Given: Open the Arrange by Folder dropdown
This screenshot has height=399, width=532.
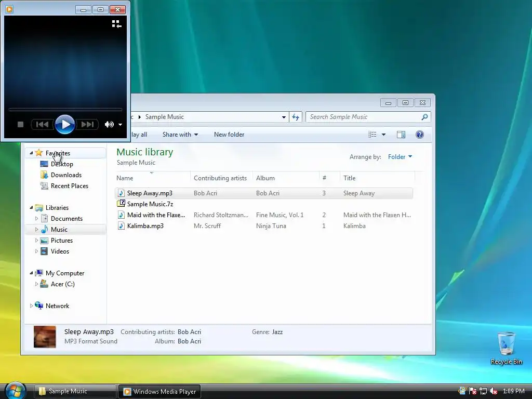Looking at the screenshot, I should coord(400,157).
